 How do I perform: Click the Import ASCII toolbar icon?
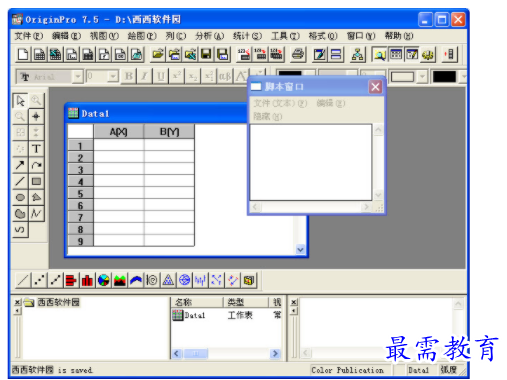click(x=244, y=54)
